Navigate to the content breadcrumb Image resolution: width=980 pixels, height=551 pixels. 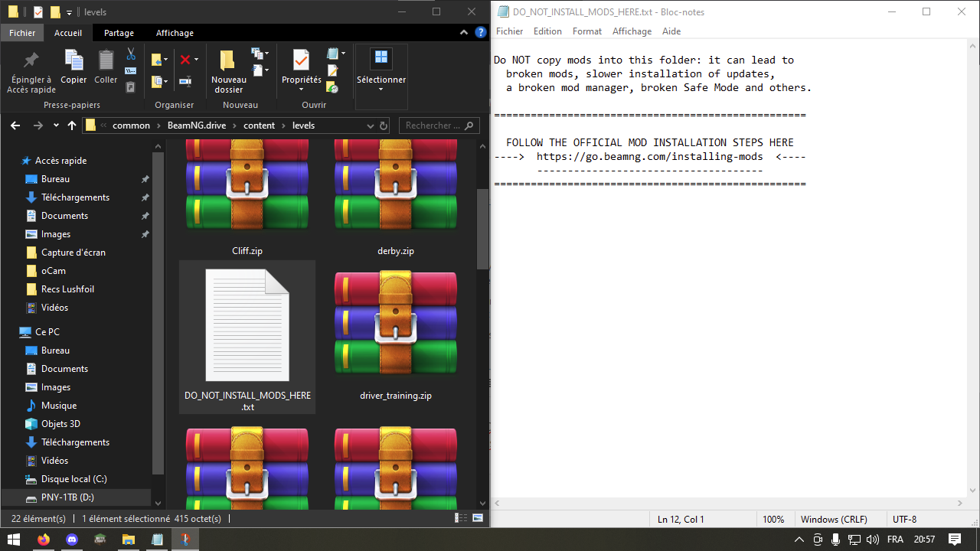[259, 126]
